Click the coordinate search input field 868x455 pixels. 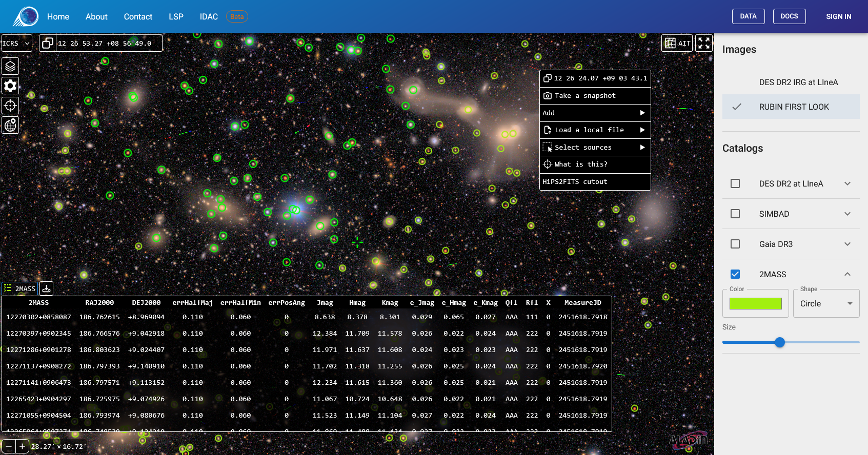point(108,43)
